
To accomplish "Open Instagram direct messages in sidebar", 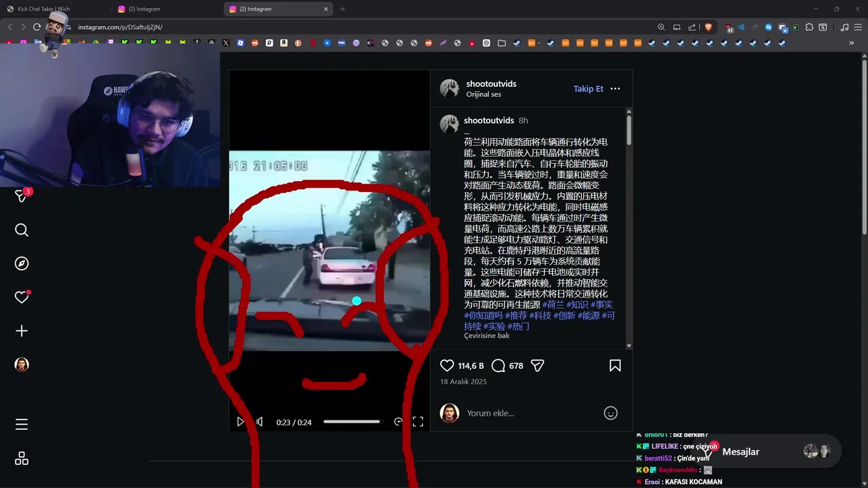I will (x=22, y=197).
